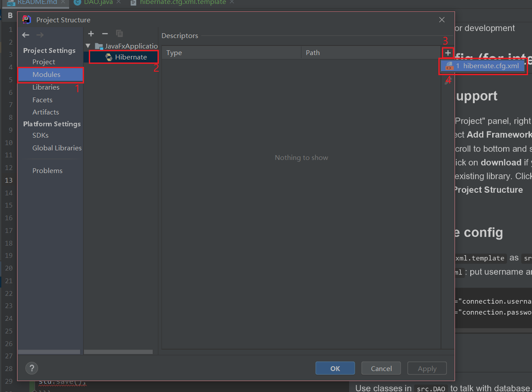Open the Problems page
532x392 pixels.
pyautogui.click(x=47, y=171)
